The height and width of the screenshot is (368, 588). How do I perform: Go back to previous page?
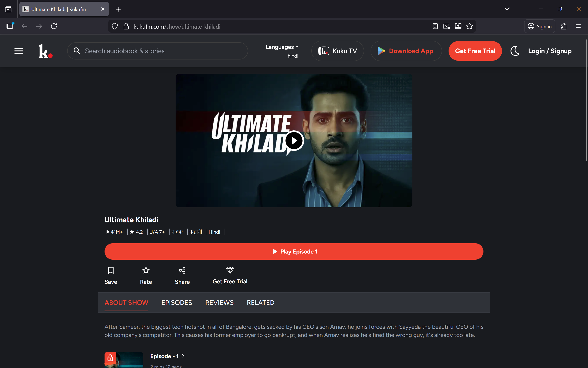pos(24,26)
